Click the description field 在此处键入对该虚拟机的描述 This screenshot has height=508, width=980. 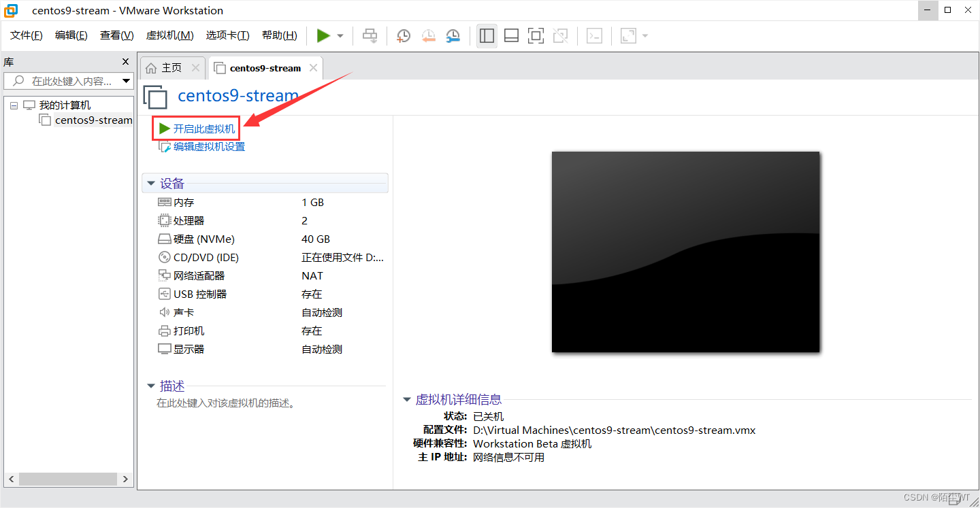[225, 403]
